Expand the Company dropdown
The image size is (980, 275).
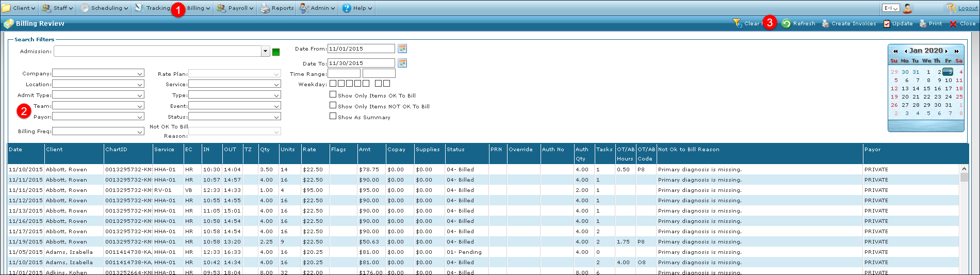140,74
